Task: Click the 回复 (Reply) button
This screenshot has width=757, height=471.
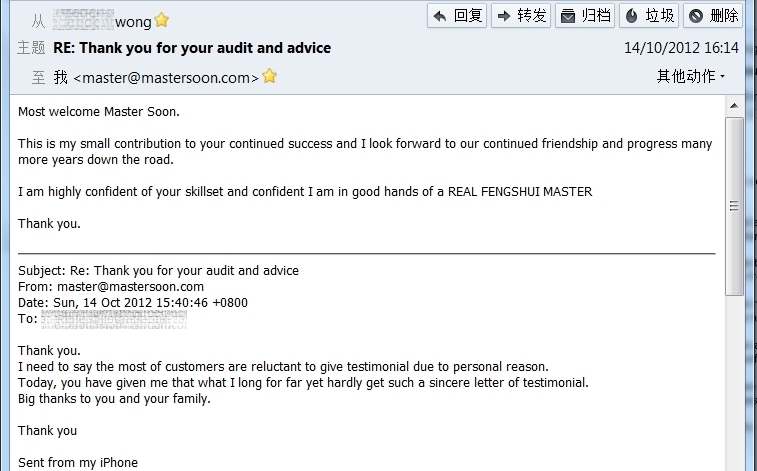Action: (x=457, y=15)
